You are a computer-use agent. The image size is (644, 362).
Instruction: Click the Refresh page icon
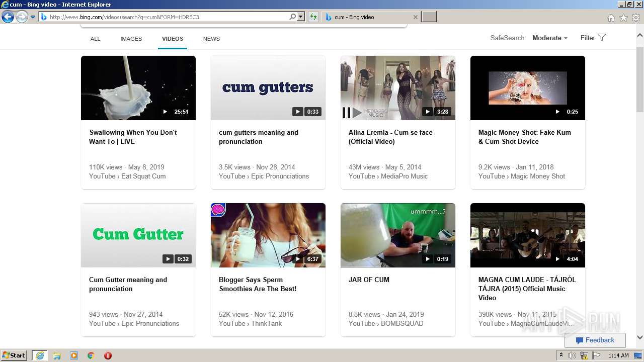(313, 17)
